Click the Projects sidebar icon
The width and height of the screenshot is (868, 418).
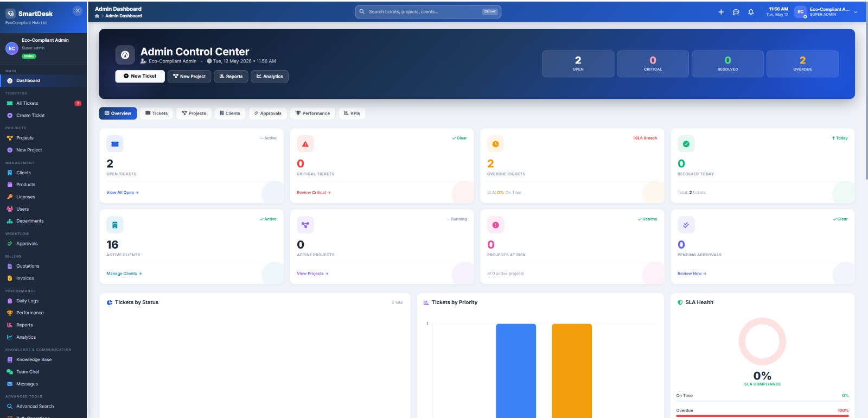click(10, 138)
